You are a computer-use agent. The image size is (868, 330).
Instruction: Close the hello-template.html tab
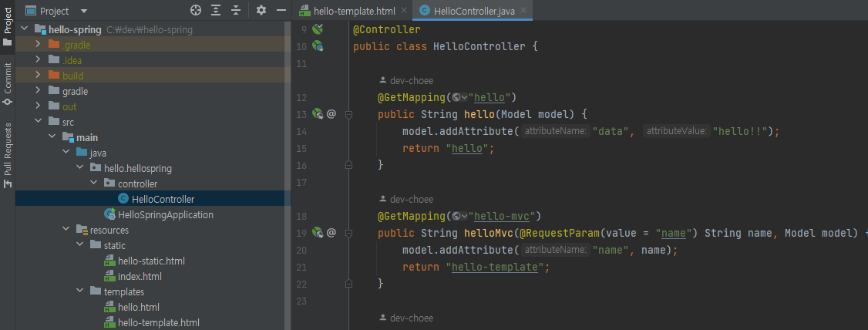coord(404,11)
